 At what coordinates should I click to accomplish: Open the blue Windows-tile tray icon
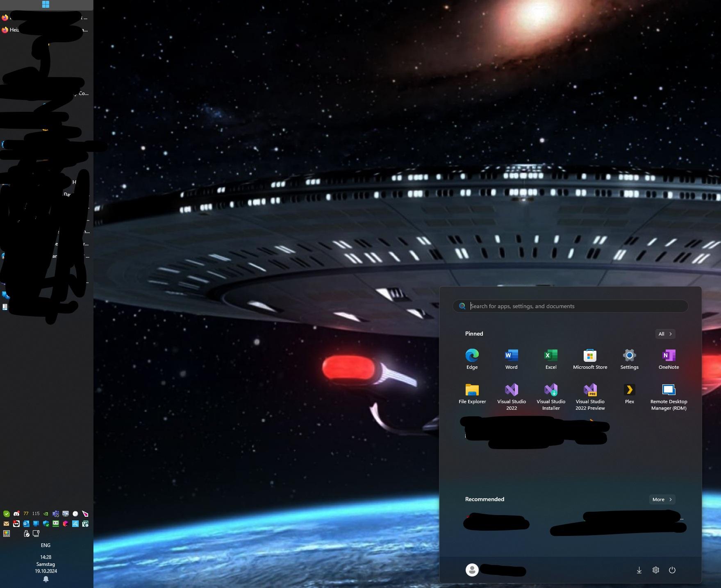(36, 524)
